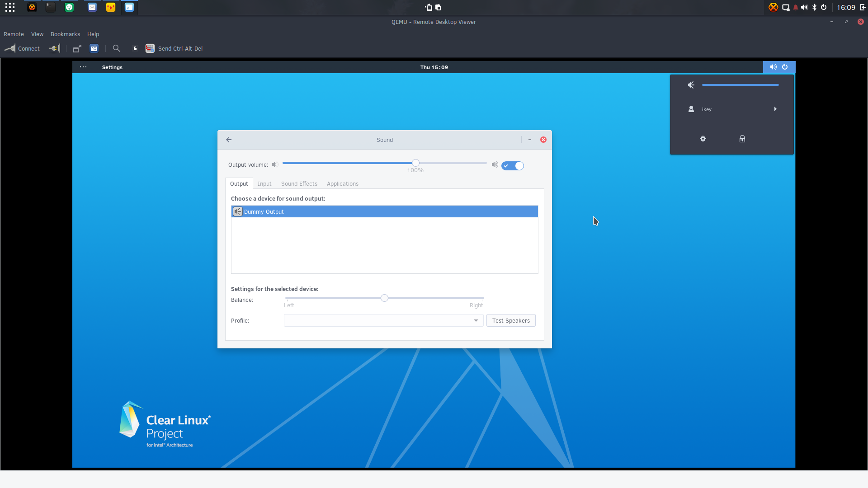
Task: Click the guest top bar dots activities button
Action: coord(83,67)
